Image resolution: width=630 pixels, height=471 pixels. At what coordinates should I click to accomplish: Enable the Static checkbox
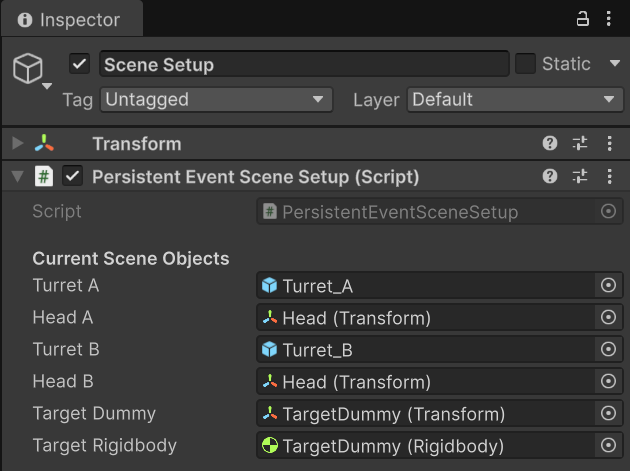(525, 64)
